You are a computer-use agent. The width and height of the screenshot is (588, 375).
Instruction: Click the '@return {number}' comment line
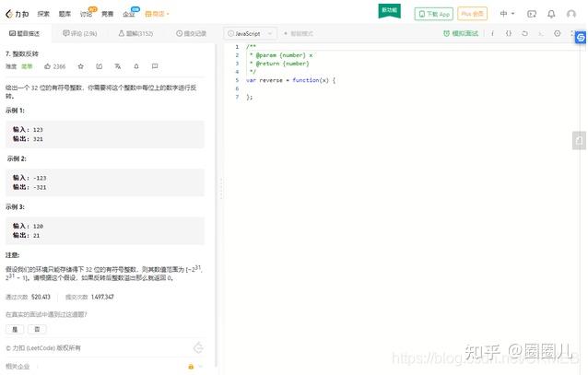(279, 64)
